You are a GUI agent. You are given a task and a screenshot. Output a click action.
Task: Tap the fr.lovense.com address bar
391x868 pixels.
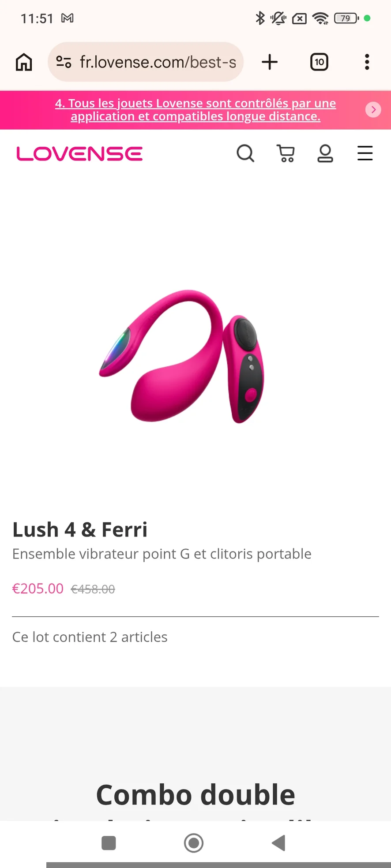(x=146, y=62)
